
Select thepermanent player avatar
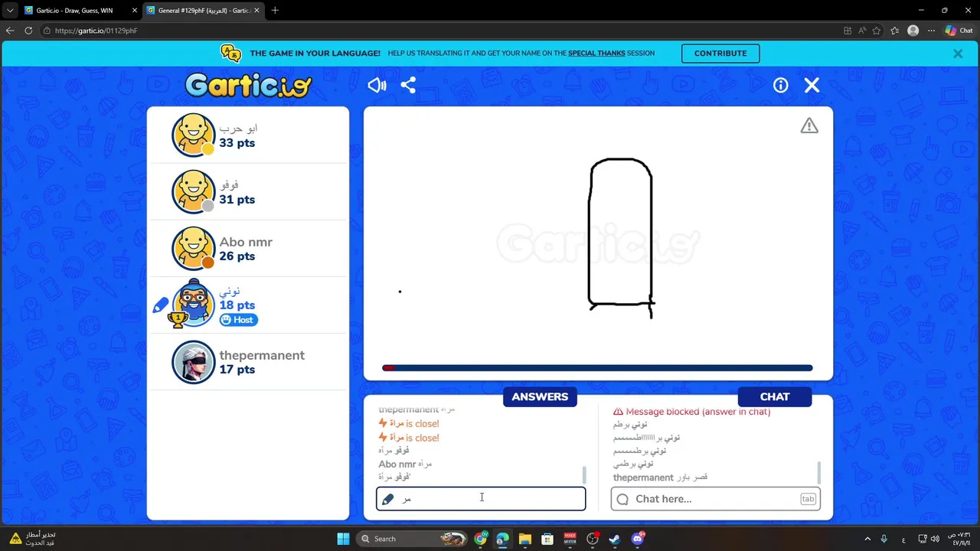pyautogui.click(x=194, y=361)
